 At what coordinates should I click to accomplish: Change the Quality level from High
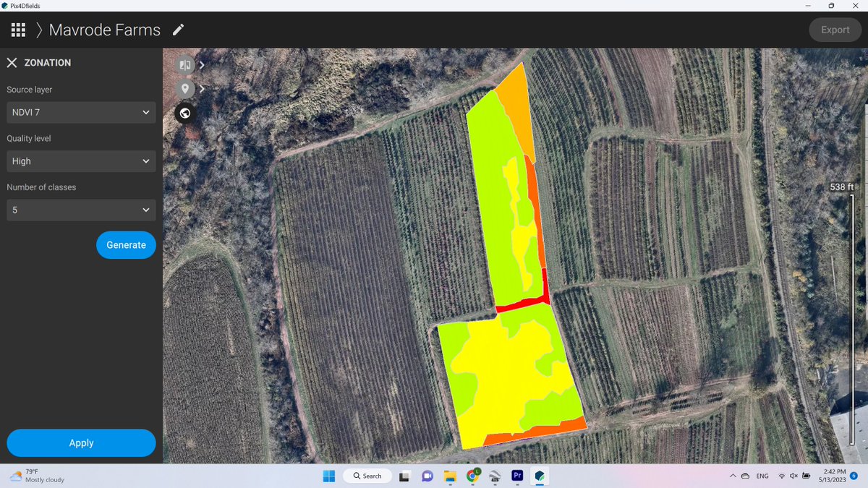[x=80, y=160]
